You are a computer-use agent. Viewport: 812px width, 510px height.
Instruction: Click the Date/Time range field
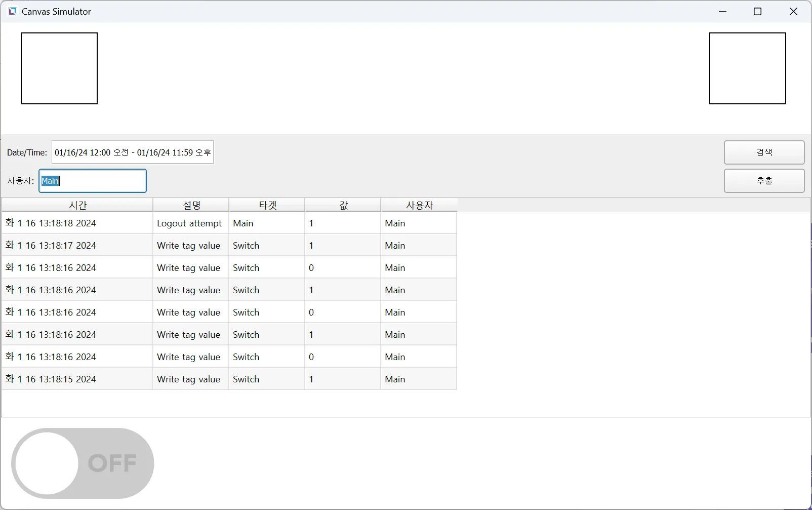pos(133,152)
